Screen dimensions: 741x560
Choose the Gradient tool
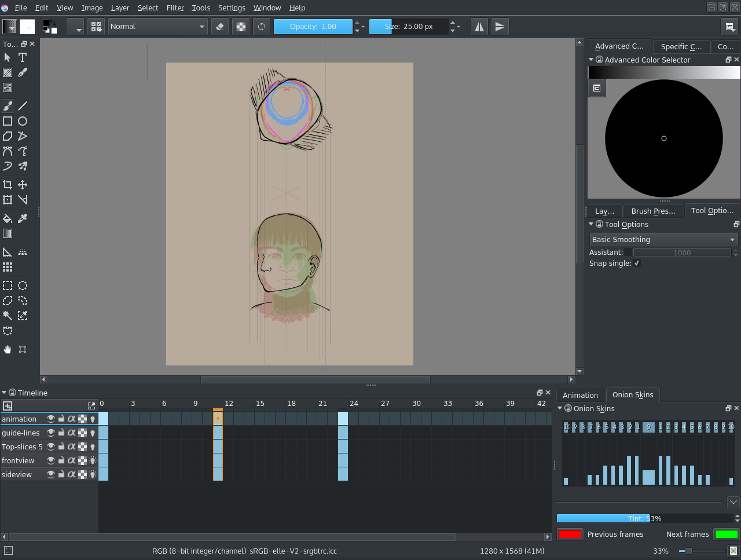tap(8, 233)
